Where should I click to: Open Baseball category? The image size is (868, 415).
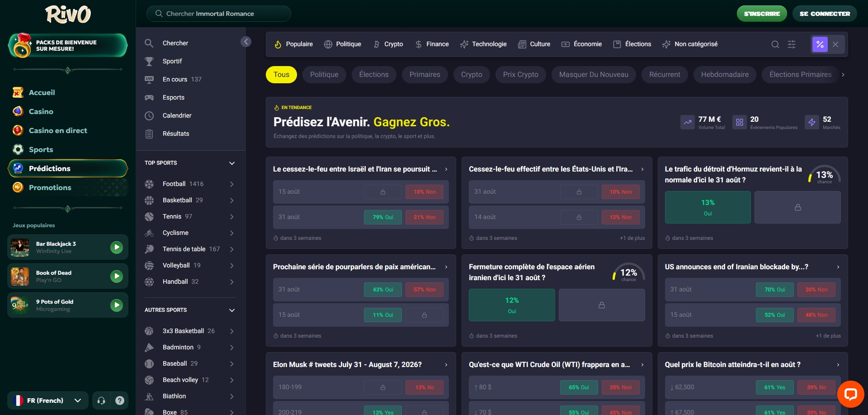[190, 363]
